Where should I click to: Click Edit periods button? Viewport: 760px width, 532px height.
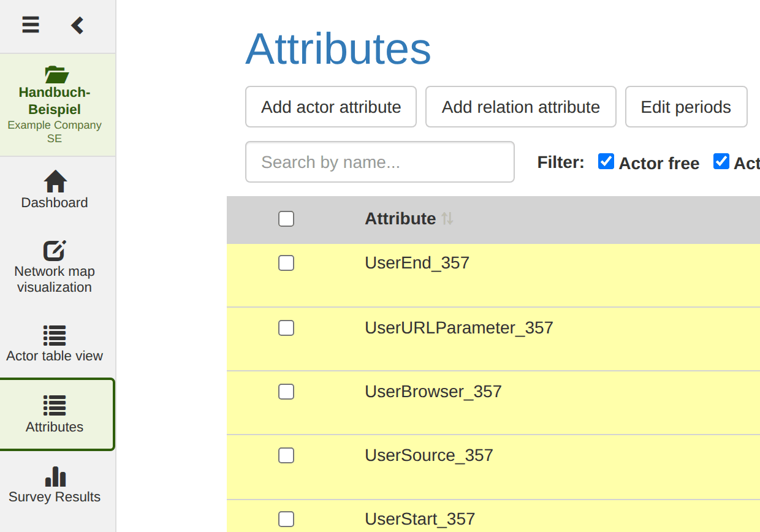[x=686, y=107]
